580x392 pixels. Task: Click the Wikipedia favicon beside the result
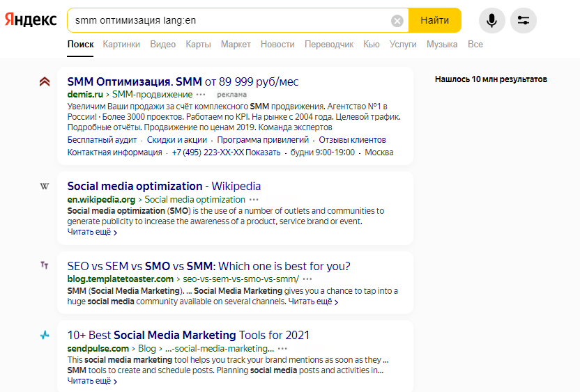[x=45, y=186]
